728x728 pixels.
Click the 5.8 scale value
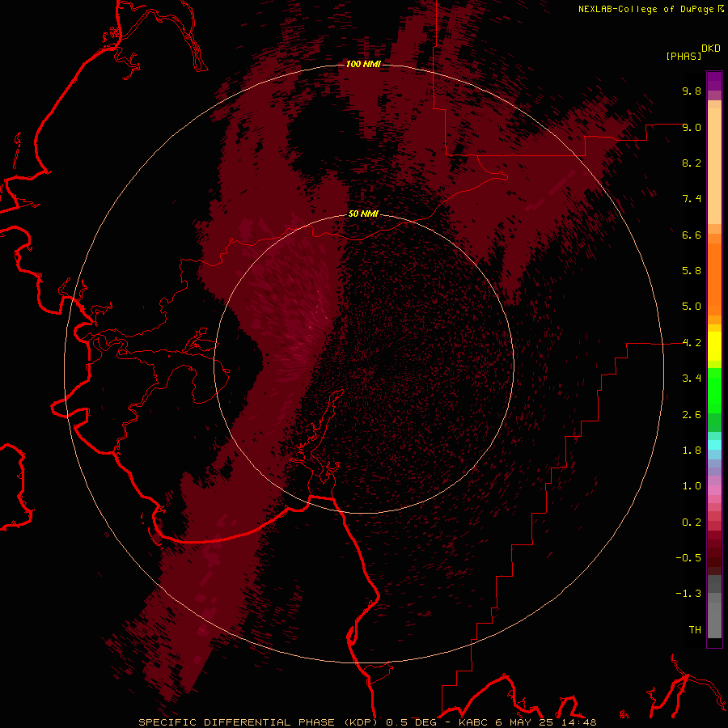click(692, 271)
